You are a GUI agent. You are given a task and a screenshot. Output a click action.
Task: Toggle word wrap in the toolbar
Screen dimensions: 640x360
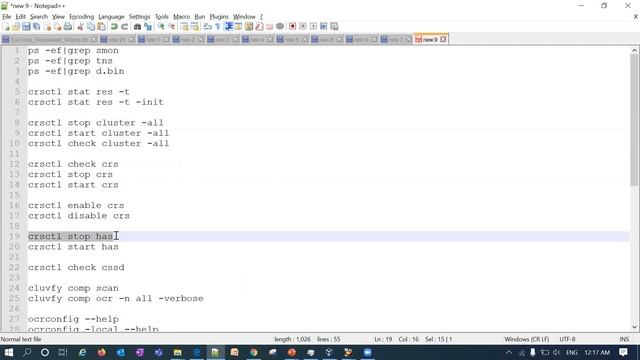(207, 27)
